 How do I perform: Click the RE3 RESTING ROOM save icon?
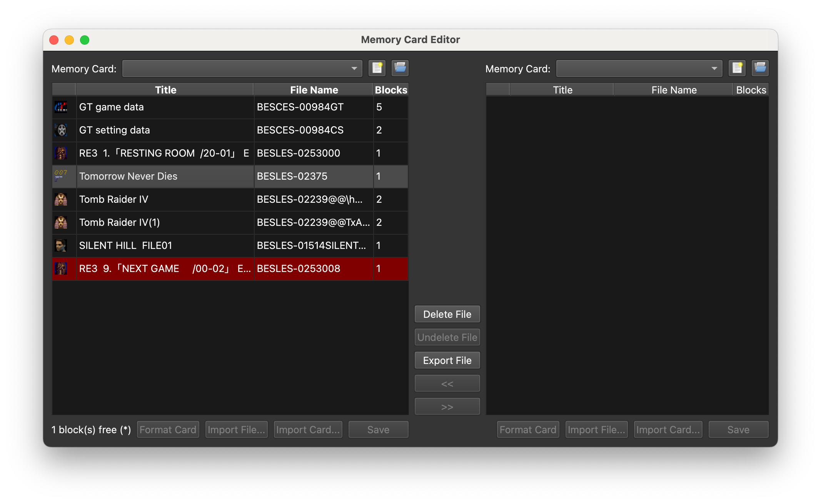tap(61, 153)
